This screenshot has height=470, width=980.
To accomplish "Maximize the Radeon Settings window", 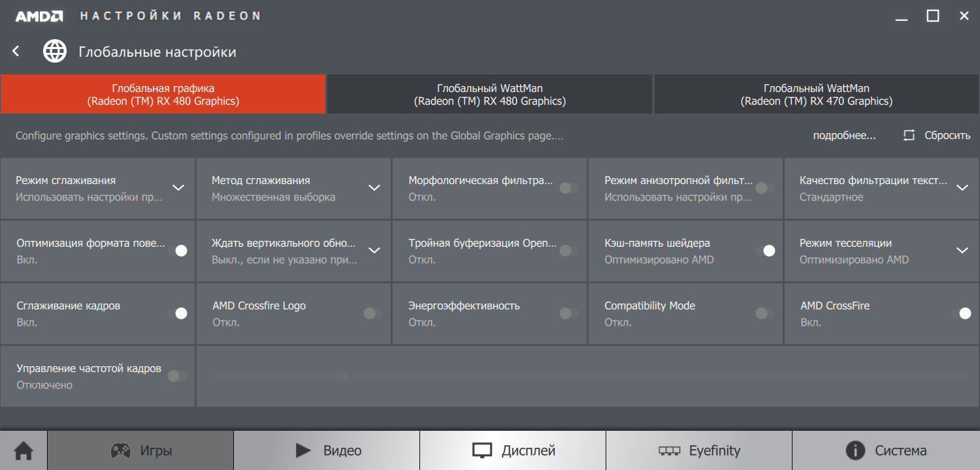I will point(933,16).
